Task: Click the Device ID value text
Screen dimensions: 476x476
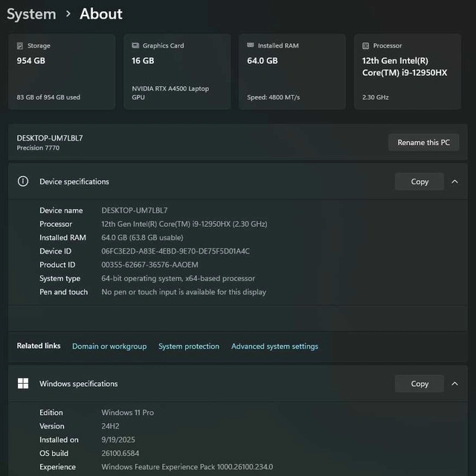Action: click(x=176, y=251)
